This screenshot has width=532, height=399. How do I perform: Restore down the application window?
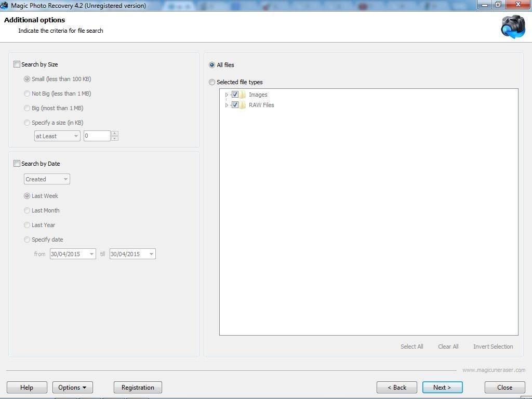pyautogui.click(x=498, y=4)
